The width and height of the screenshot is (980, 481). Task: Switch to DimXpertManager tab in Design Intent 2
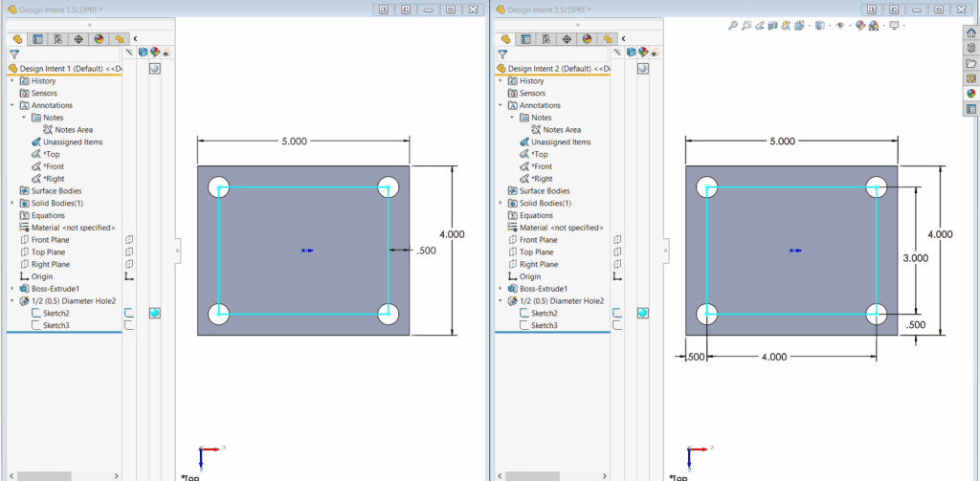point(567,39)
